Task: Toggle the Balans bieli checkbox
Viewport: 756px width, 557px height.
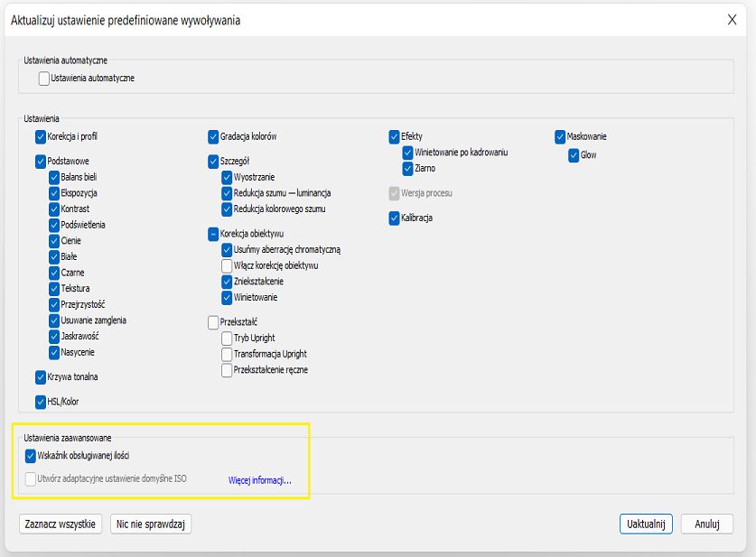Action: click(54, 177)
